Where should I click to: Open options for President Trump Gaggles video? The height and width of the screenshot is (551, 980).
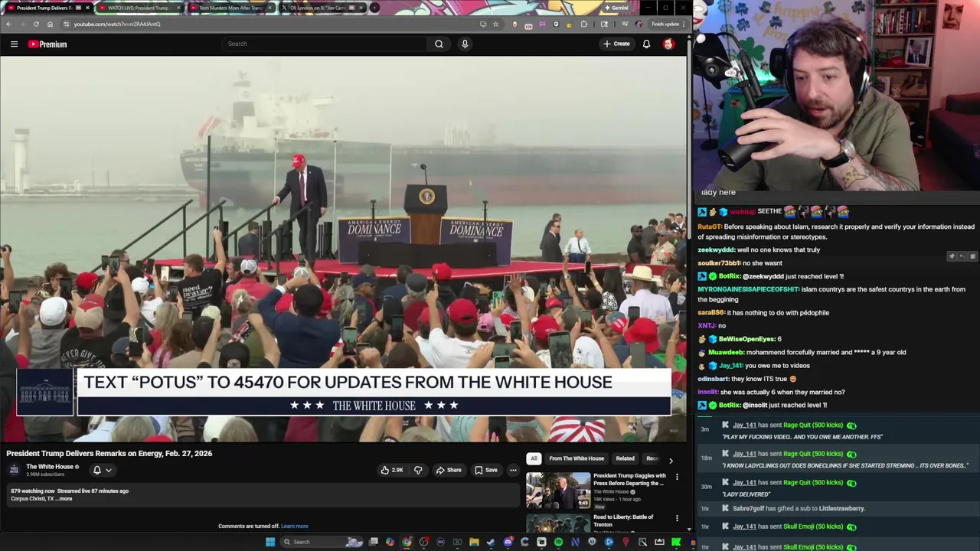click(x=677, y=477)
